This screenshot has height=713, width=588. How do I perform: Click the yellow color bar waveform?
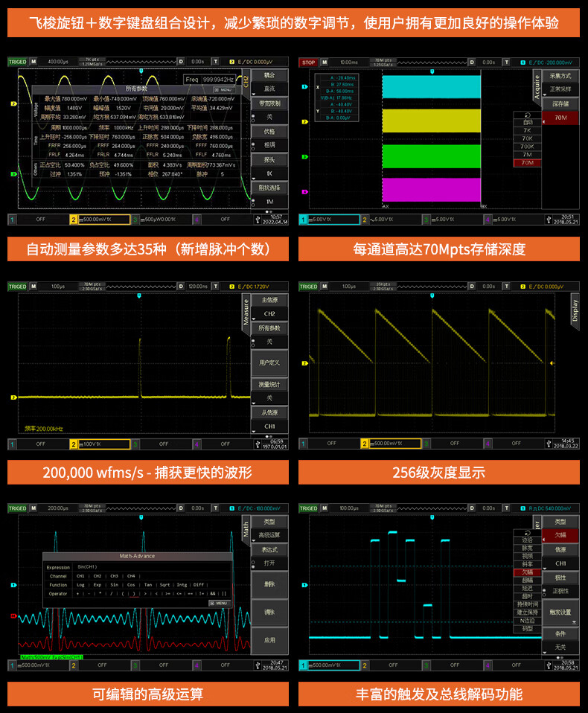coord(432,121)
